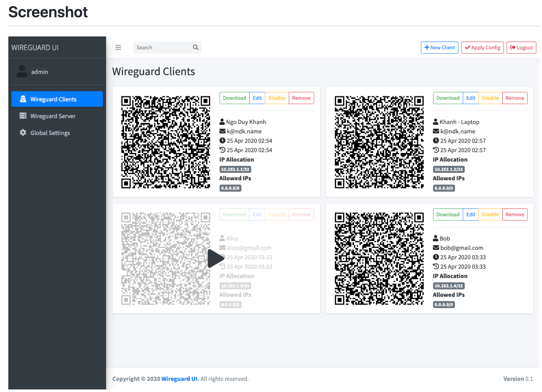
Task: Click the admin user avatar icon
Action: 22,72
